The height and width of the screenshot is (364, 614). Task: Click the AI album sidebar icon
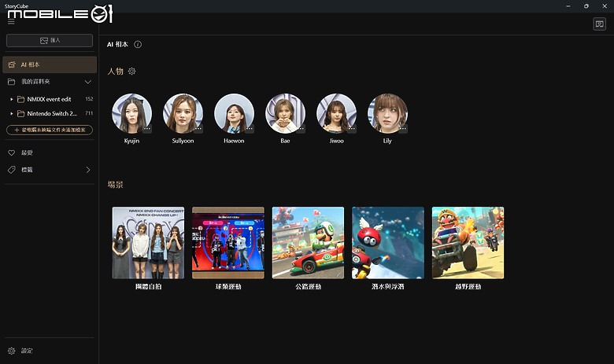tap(12, 64)
